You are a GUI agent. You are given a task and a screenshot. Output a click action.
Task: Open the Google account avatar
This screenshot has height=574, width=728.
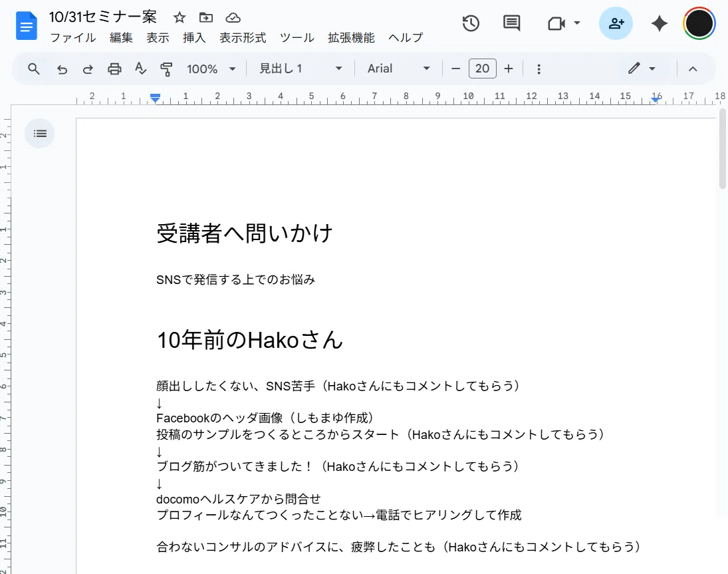pos(699,23)
